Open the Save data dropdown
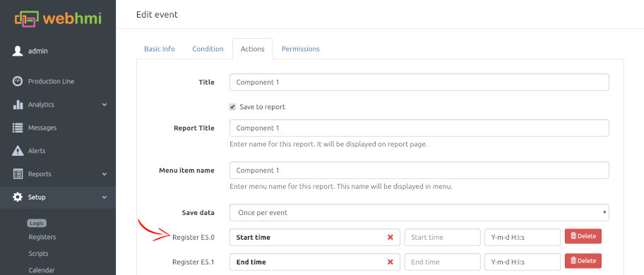Image resolution: width=644 pixels, height=275 pixels. (x=419, y=213)
